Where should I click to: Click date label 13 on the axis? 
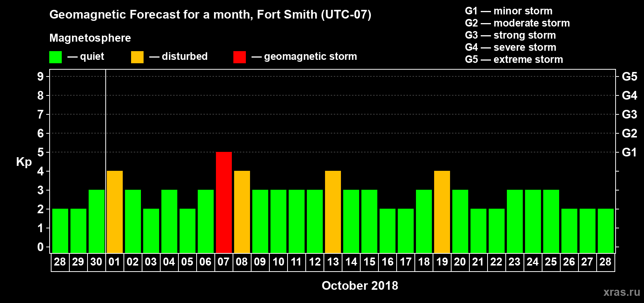[x=333, y=262]
